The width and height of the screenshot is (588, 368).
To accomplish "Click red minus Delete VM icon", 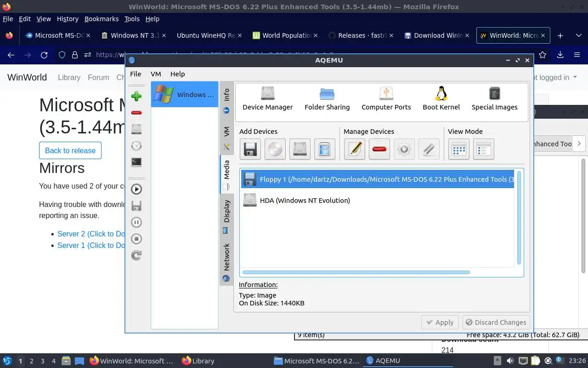I will [136, 113].
